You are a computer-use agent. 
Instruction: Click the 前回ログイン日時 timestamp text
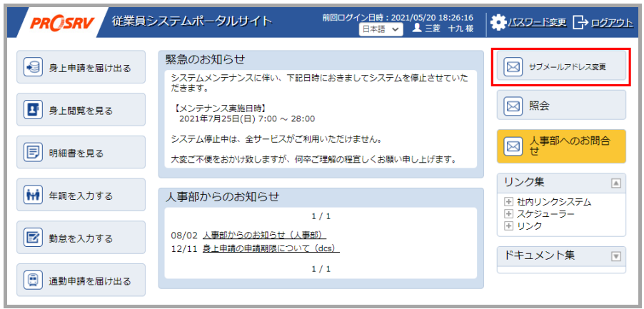point(398,18)
